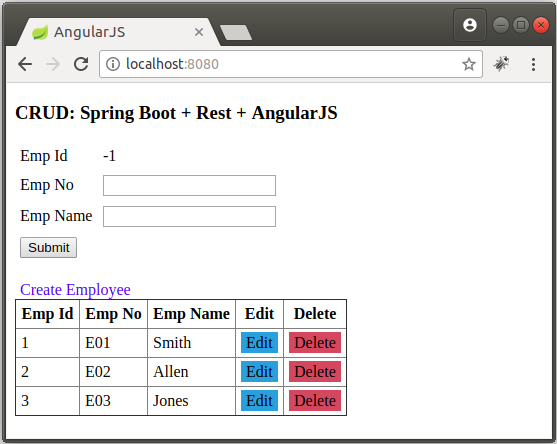View site information icon in address bar
The width and height of the screenshot is (557, 444).
pyautogui.click(x=113, y=64)
